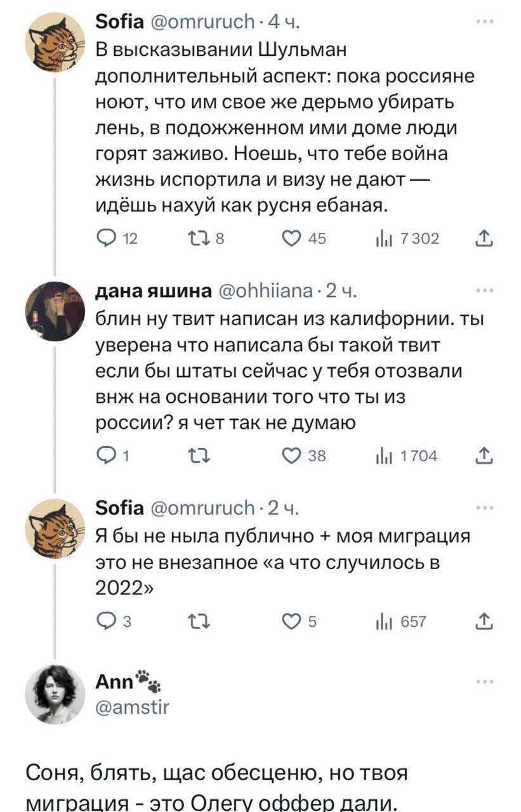Like Sofia's reply with 5 likes
This screenshot has width=521, height=812.
click(x=294, y=622)
